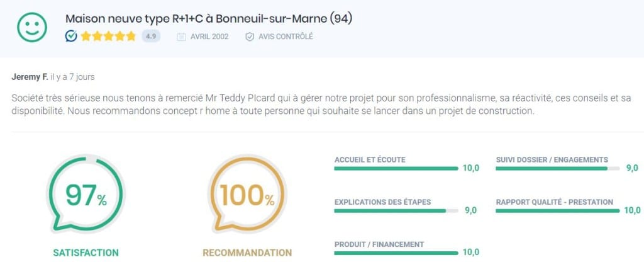Click the RAPPORT QUALITÉ - PRESTATION progress bar
644x262 pixels.
pos(558,210)
